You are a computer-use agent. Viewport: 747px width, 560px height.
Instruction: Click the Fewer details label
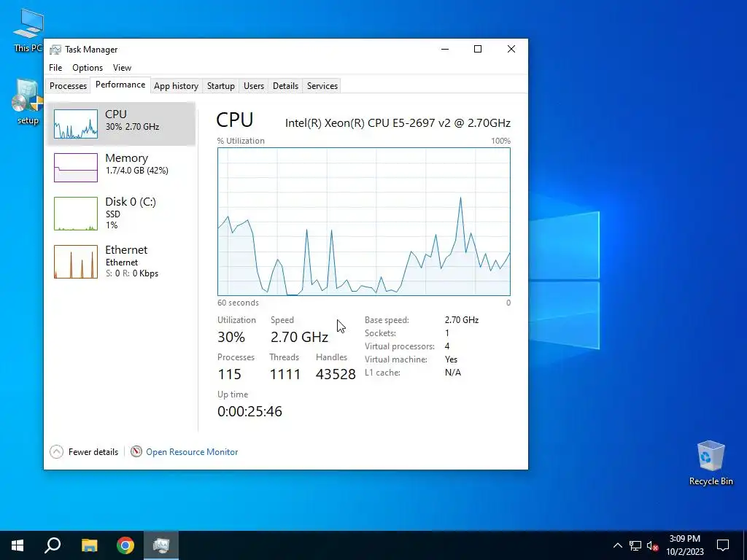coord(93,452)
